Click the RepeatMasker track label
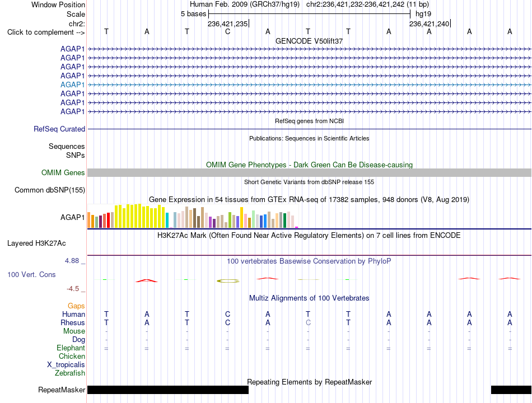This screenshot has width=532, height=403. pyautogui.click(x=62, y=390)
